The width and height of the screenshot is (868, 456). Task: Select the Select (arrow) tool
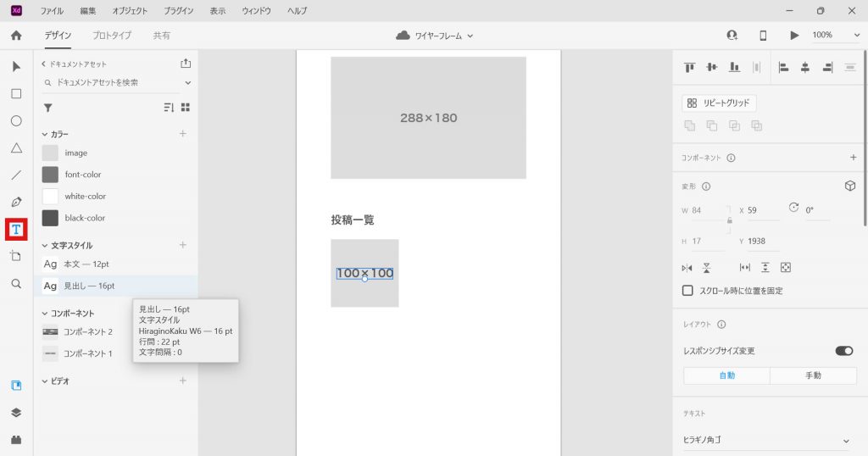coord(16,67)
